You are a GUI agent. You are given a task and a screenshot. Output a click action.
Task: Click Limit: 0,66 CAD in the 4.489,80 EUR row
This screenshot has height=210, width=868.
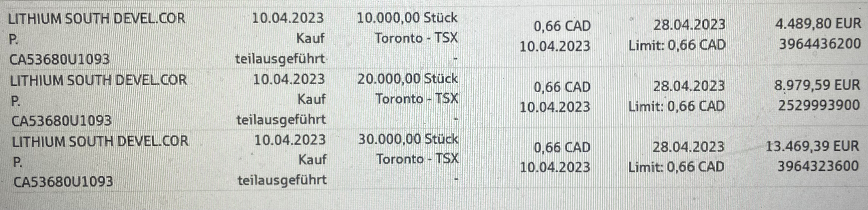click(x=677, y=45)
